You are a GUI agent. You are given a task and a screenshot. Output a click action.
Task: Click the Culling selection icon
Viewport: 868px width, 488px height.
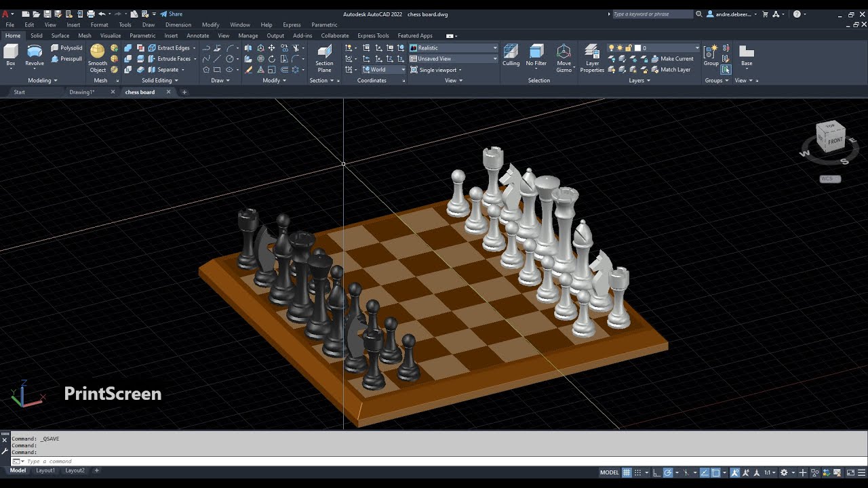coord(511,56)
